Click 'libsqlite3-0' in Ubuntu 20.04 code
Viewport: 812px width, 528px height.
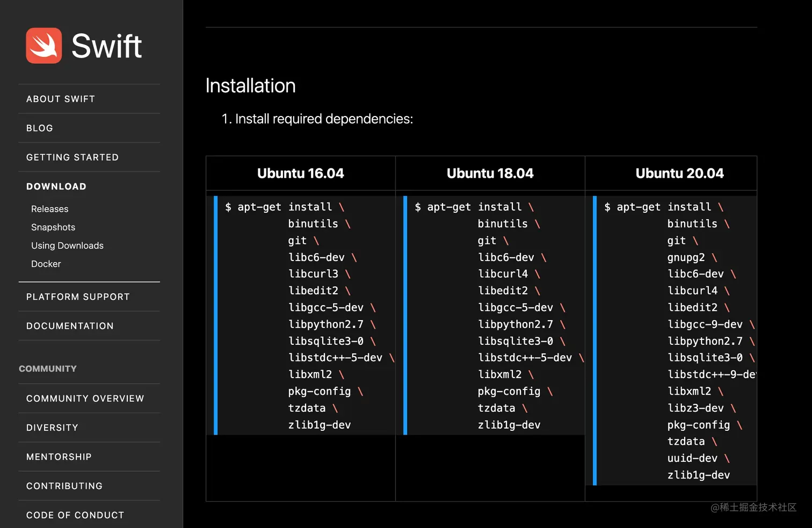pos(705,358)
